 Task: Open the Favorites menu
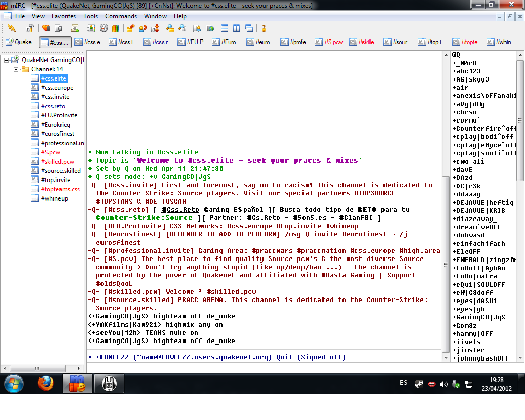64,16
